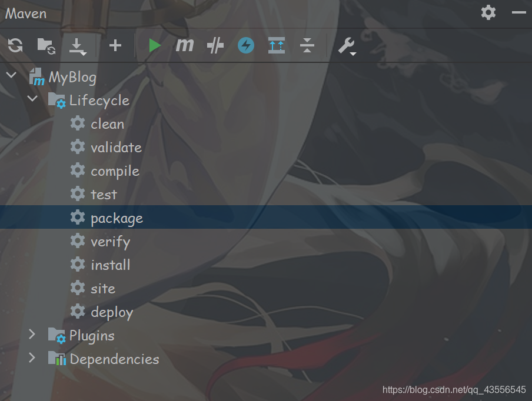Viewport: 532px width, 401px height.
Task: Select the deploy lifecycle goal
Action: pos(266,312)
